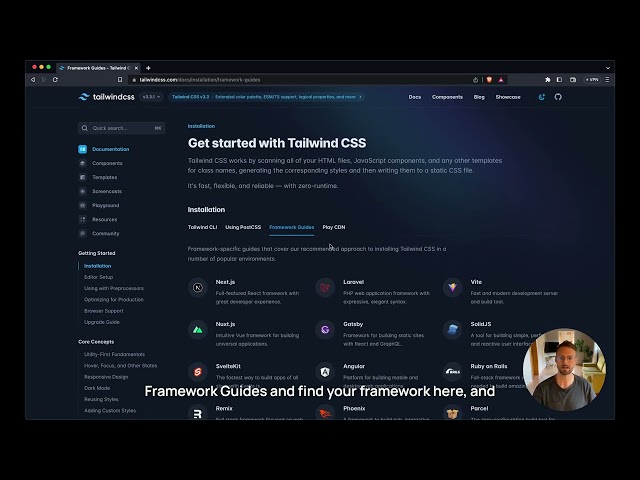Open the GitHub repository icon
The image size is (640, 480).
coord(558,97)
